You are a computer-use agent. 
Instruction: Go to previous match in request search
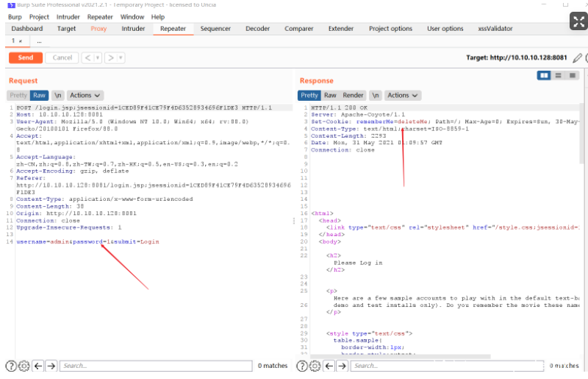37,366
